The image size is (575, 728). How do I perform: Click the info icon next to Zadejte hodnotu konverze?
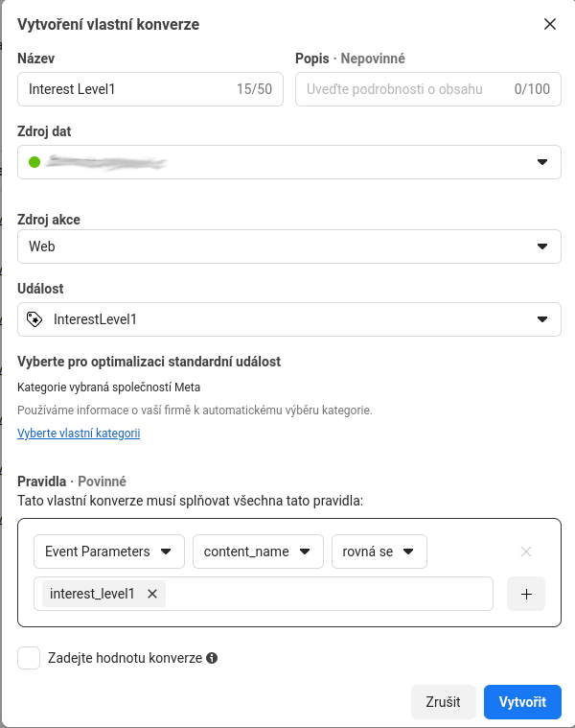click(x=212, y=659)
